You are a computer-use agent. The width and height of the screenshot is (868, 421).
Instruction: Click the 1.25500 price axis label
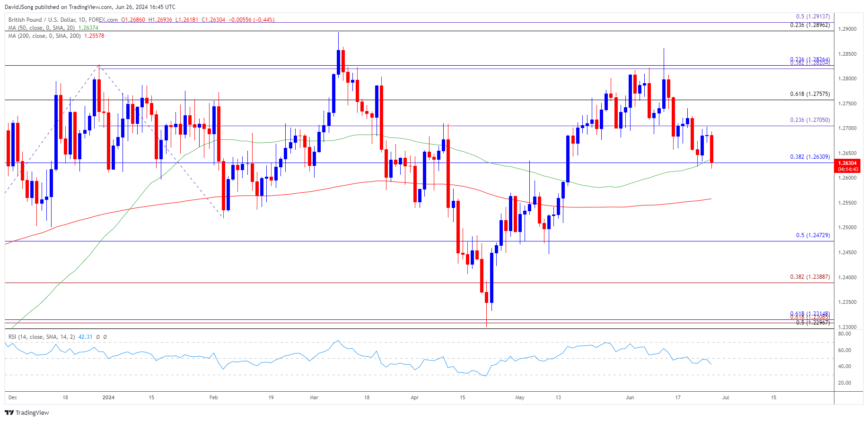[x=847, y=203]
